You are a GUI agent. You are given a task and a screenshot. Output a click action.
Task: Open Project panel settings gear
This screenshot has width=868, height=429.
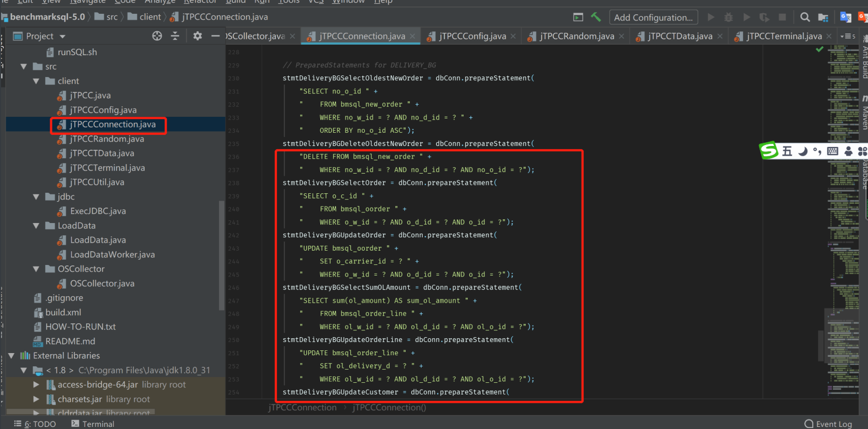(198, 36)
